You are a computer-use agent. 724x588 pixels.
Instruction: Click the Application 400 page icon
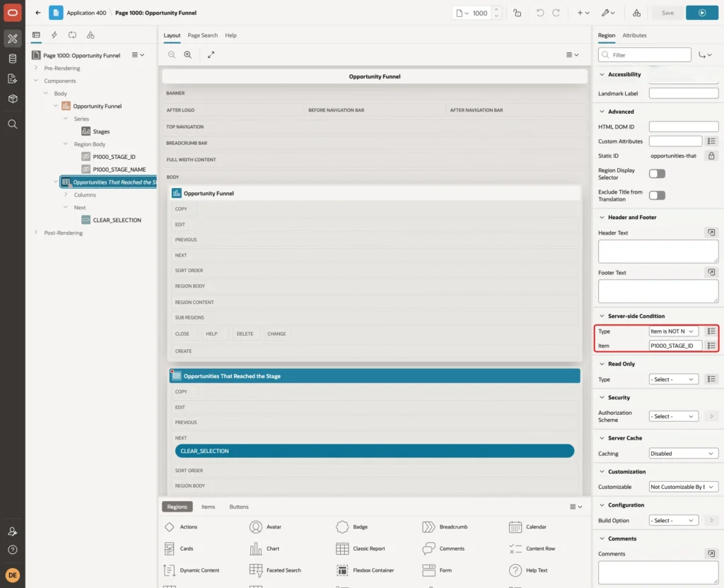(56, 13)
